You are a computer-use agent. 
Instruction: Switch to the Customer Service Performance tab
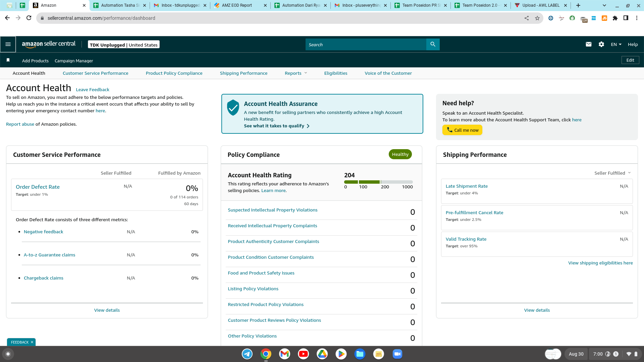pyautogui.click(x=95, y=73)
